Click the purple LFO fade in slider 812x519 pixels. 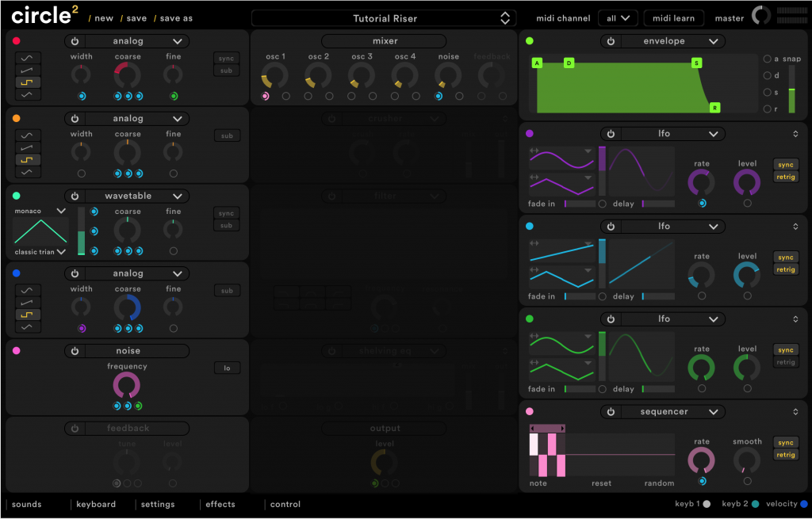click(x=580, y=204)
